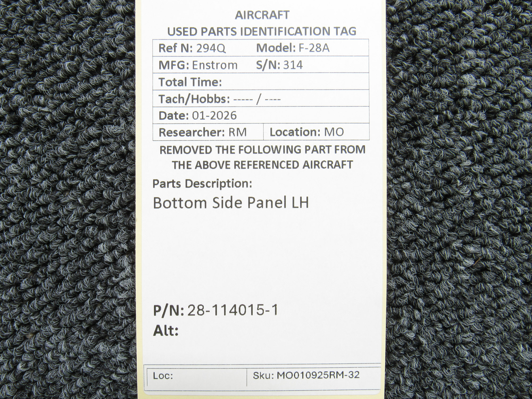This screenshot has width=532, height=399.
Task: Click the part number 28-114015-1
Action: tap(233, 310)
